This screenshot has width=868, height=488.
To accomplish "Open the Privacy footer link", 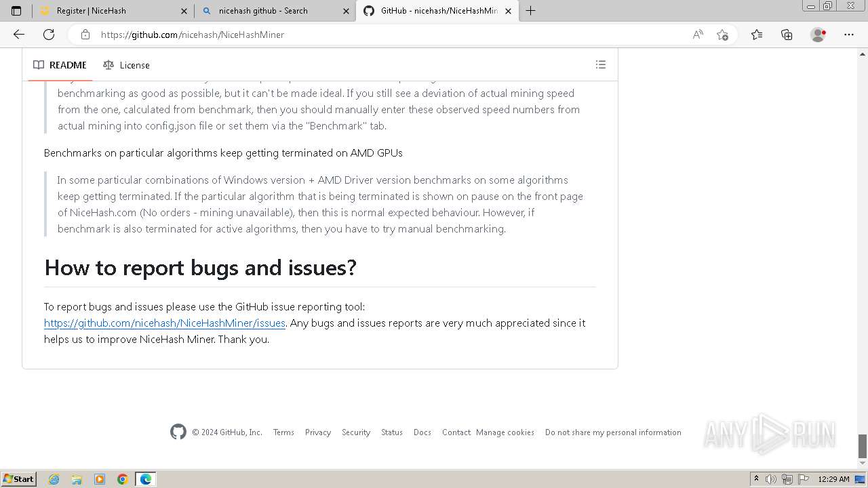I will (x=318, y=432).
